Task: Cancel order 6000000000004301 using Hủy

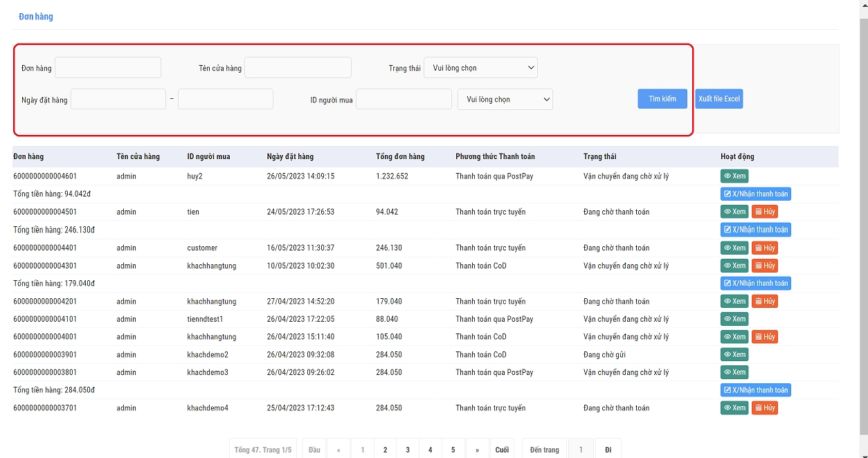Action: pos(764,266)
